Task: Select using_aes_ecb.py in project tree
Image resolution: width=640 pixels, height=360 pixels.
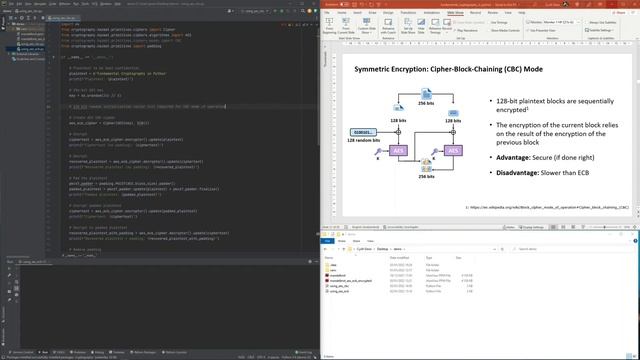Action: (x=31, y=49)
